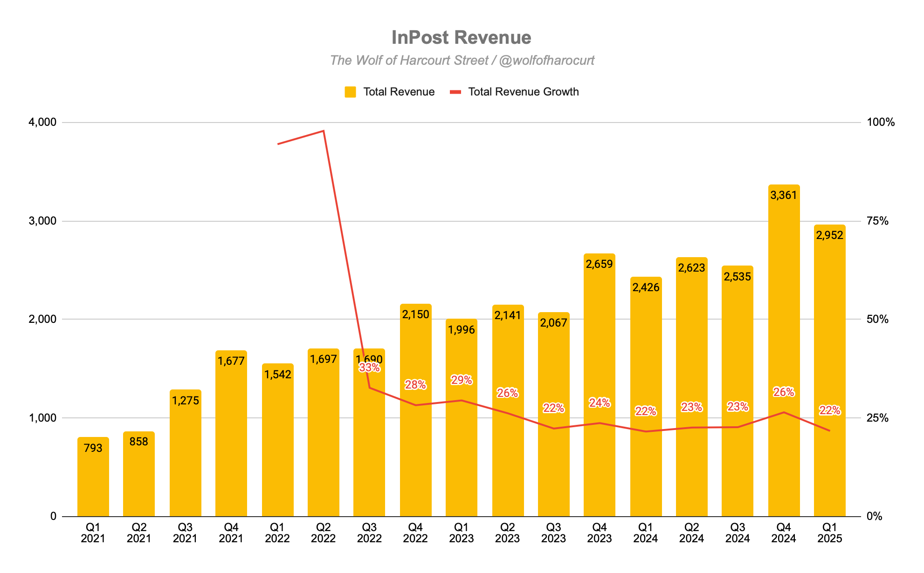Click the Total Revenue Growth legend text
This screenshot has height=573, width=924.
pos(523,92)
